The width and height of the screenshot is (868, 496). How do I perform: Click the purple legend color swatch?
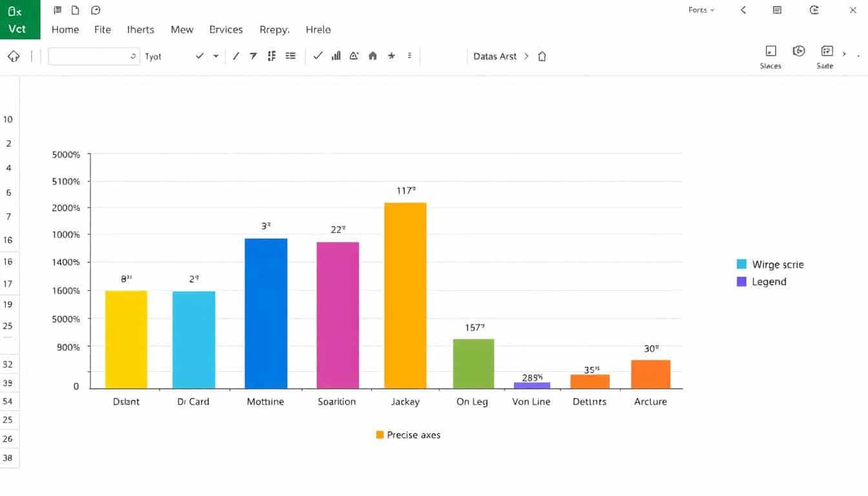[741, 282]
